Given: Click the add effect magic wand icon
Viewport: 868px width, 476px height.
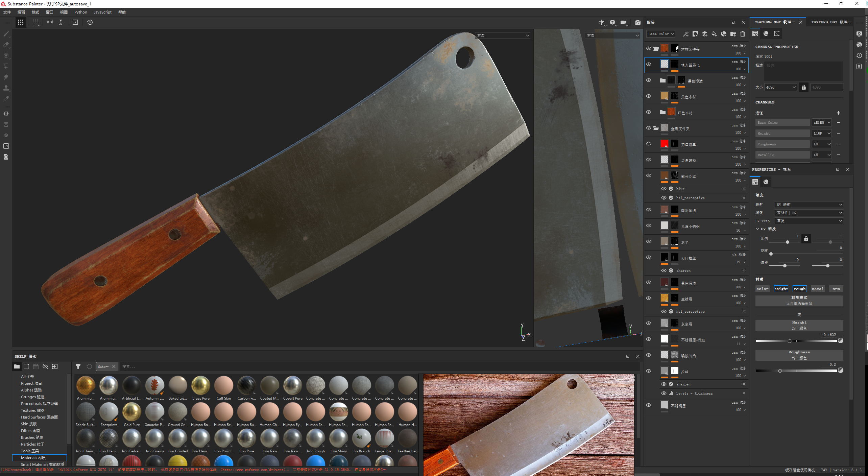Looking at the screenshot, I should 685,34.
